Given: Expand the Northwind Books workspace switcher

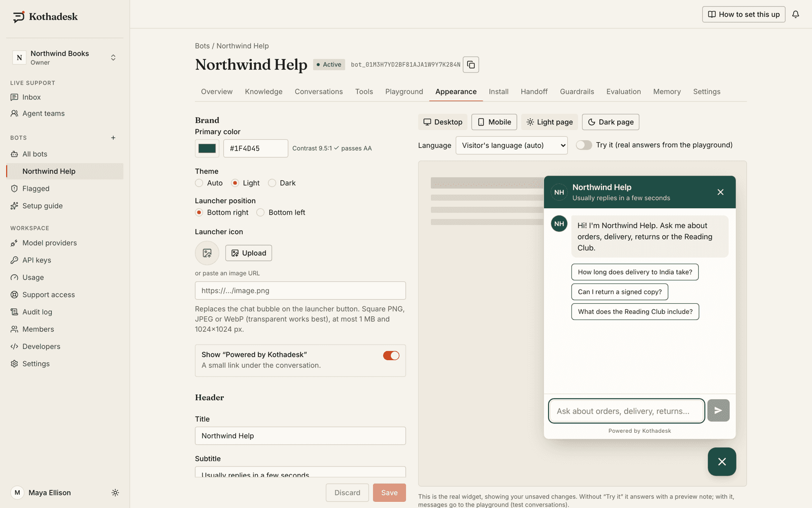Looking at the screenshot, I should (64, 57).
